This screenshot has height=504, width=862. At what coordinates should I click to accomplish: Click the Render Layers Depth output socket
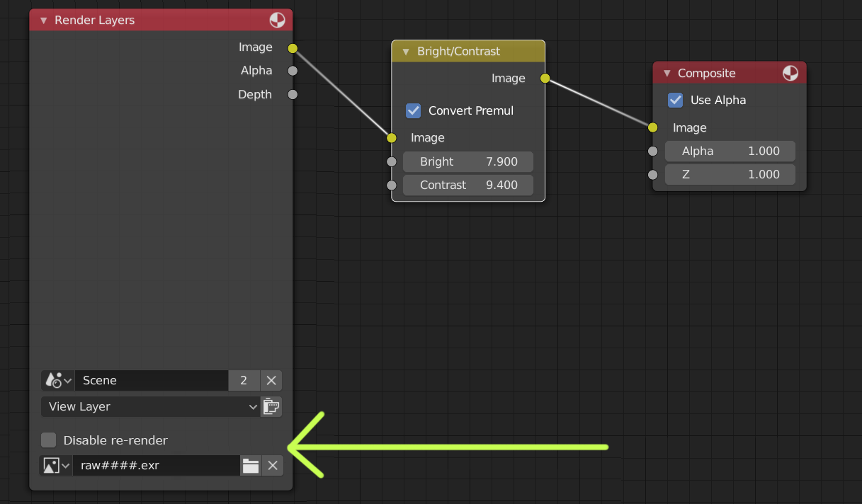[293, 94]
